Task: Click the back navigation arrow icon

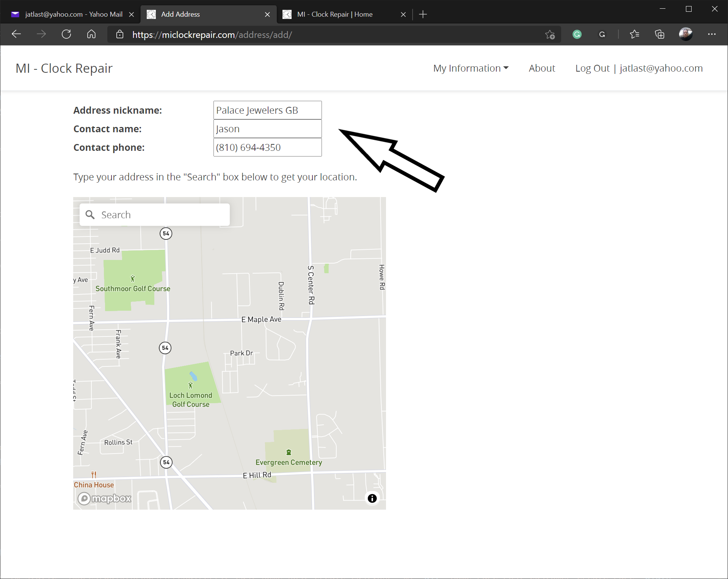Action: [16, 34]
